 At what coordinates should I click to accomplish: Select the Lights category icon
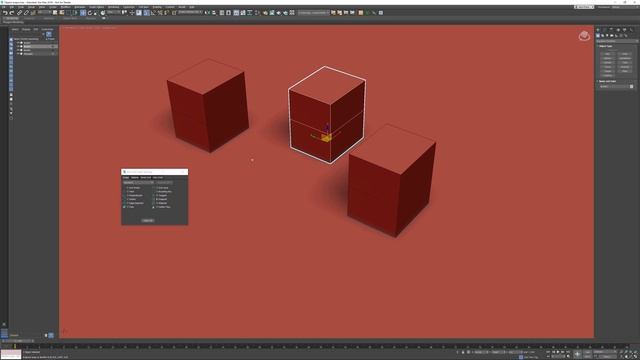coord(607,36)
